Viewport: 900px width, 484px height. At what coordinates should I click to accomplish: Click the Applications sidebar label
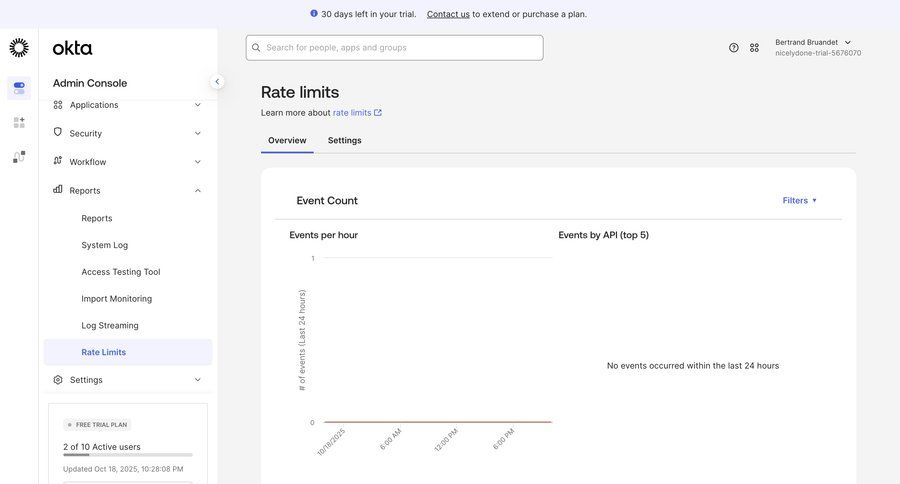[x=94, y=105]
